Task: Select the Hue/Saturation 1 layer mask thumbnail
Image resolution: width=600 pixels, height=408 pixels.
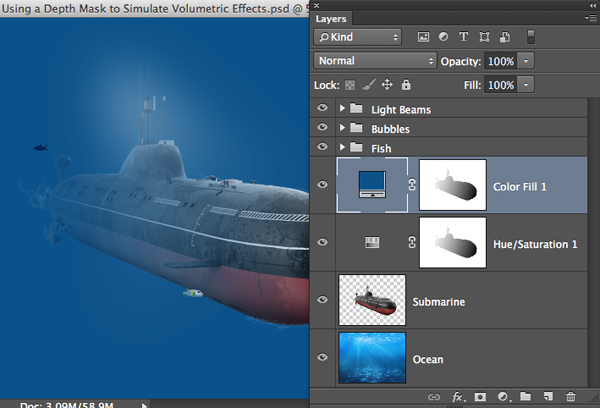Action: pos(452,242)
